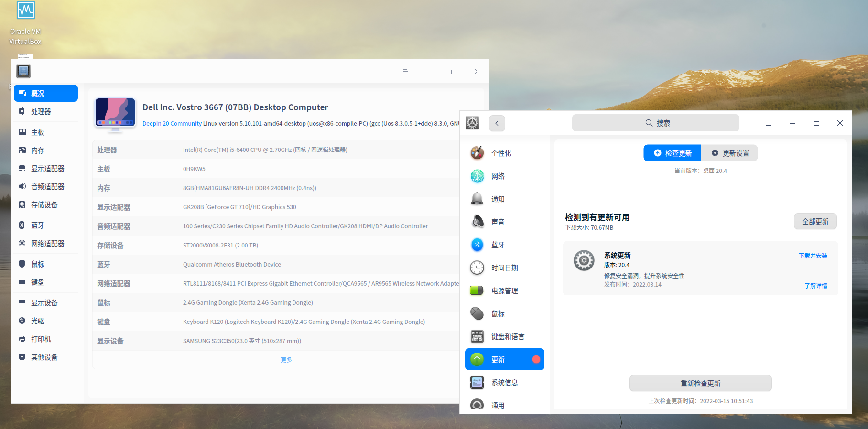Click 下载并安装 for system update
This screenshot has height=429, width=868.
(x=813, y=256)
